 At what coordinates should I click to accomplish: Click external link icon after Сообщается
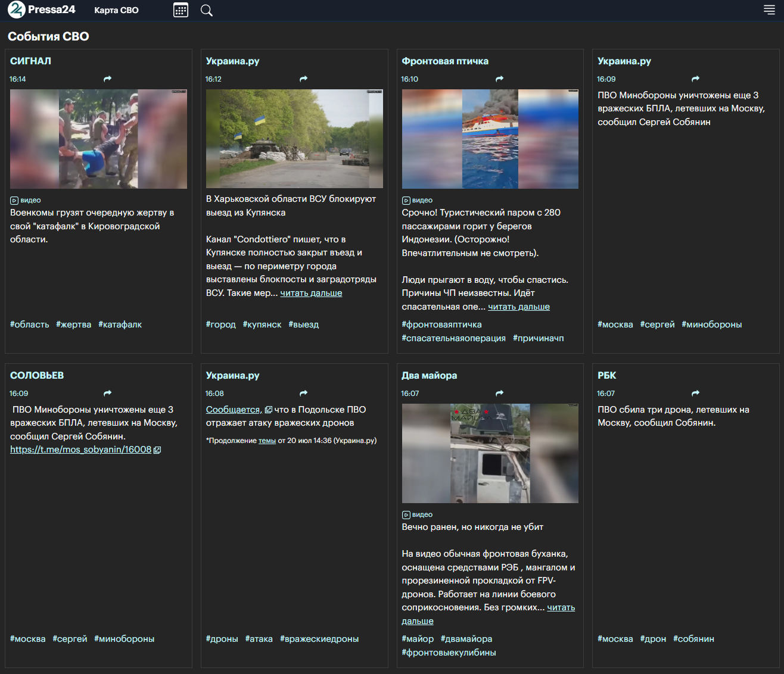pyautogui.click(x=269, y=410)
